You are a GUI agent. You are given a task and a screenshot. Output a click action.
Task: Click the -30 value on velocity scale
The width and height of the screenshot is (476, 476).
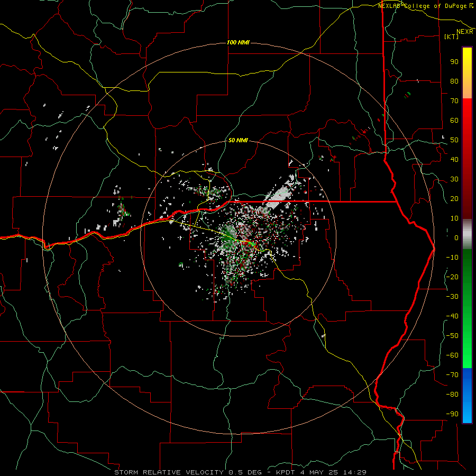pos(452,297)
